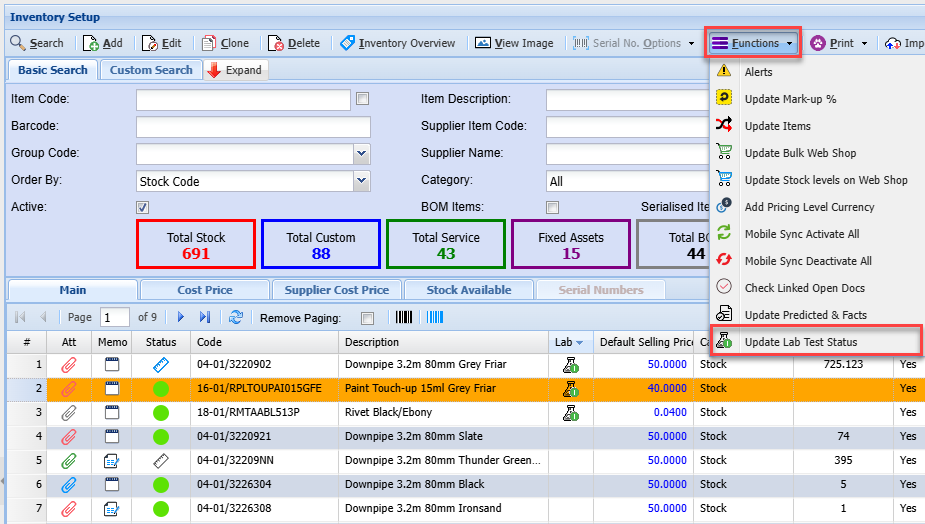
Task: Tick the Remove Paging checkbox
Action: [x=367, y=318]
